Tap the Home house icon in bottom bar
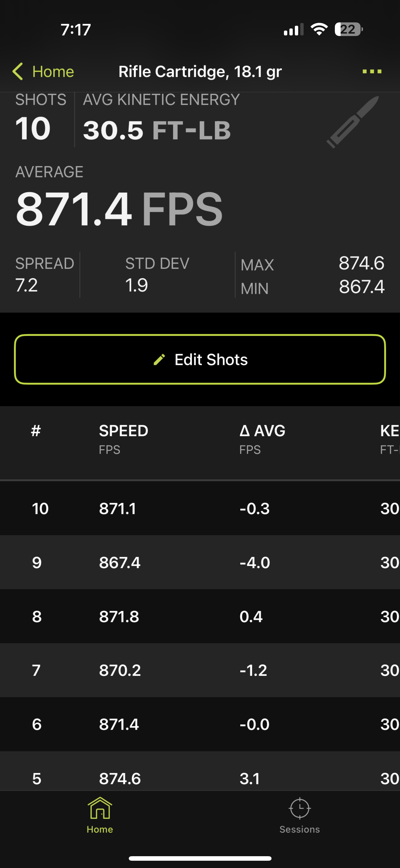This screenshot has height=868, width=400. (x=100, y=808)
